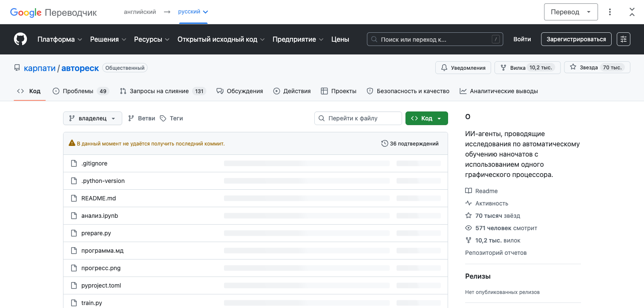The height and width of the screenshot is (308, 644).
Task: Open the appearance settings sliders icon
Action: pos(624,39)
